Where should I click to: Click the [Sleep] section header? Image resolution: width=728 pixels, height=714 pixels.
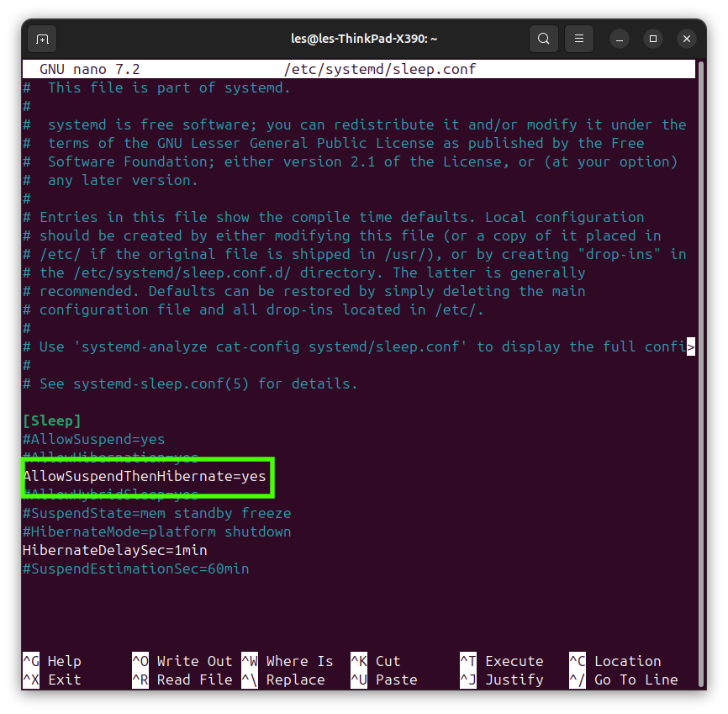tap(51, 420)
